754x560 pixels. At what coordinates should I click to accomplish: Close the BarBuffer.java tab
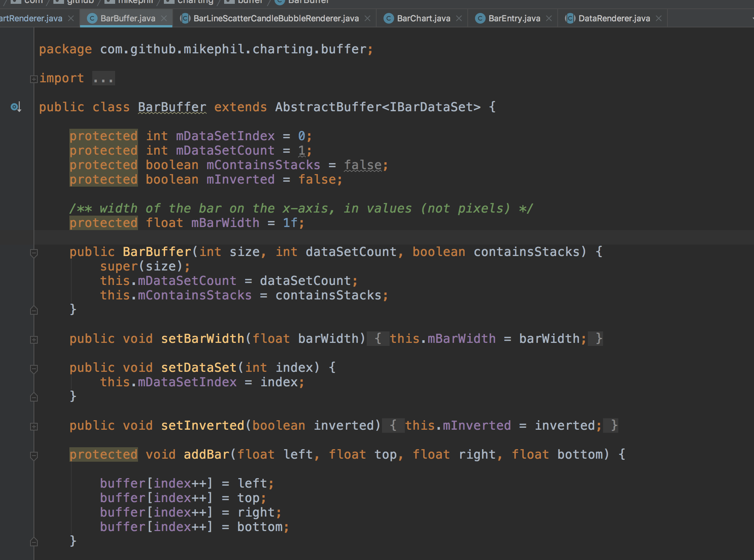tap(164, 18)
